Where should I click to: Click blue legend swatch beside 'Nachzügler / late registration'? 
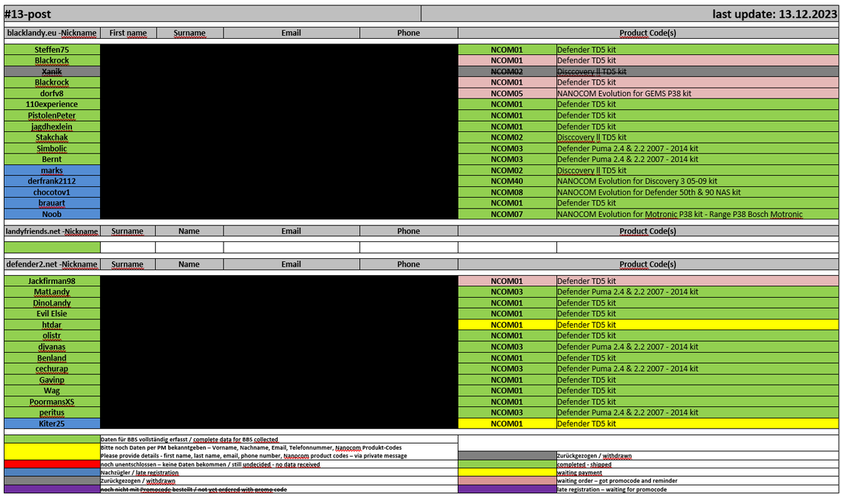[52, 472]
